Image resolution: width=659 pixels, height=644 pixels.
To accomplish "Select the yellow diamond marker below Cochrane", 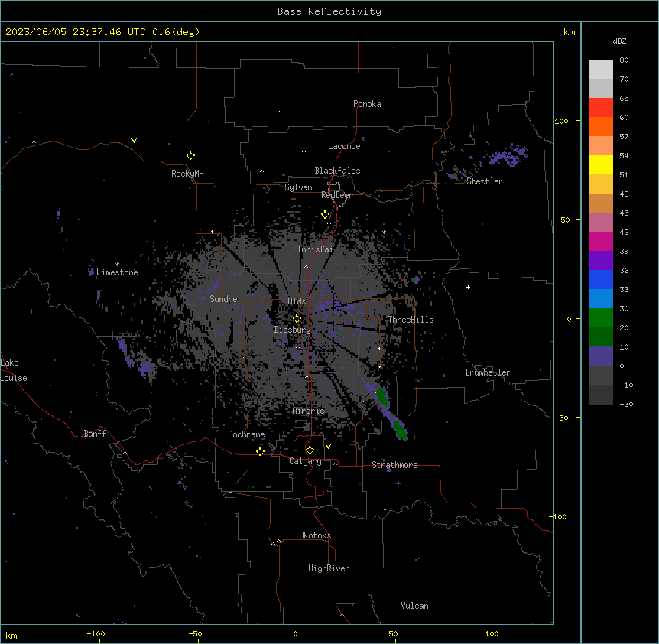I will [x=260, y=451].
